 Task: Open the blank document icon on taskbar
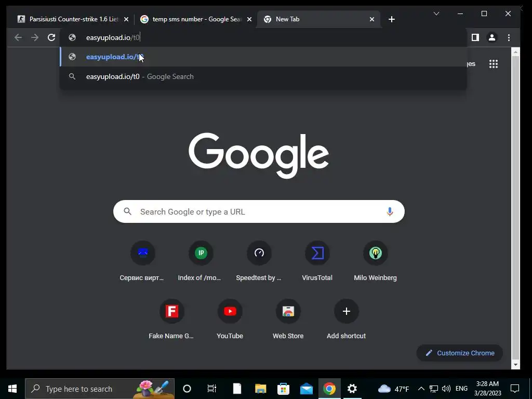237,389
